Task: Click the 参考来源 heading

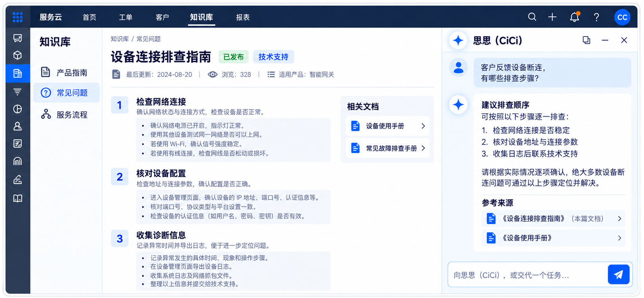Action: pos(497,203)
